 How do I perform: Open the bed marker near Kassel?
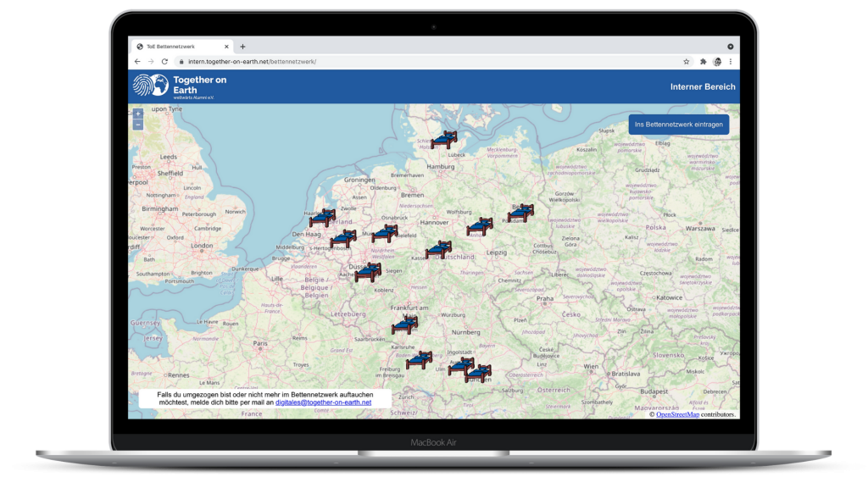[438, 250]
